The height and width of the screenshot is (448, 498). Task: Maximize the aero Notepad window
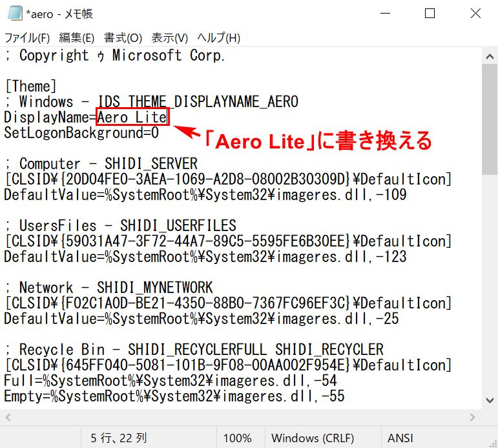pyautogui.click(x=430, y=14)
